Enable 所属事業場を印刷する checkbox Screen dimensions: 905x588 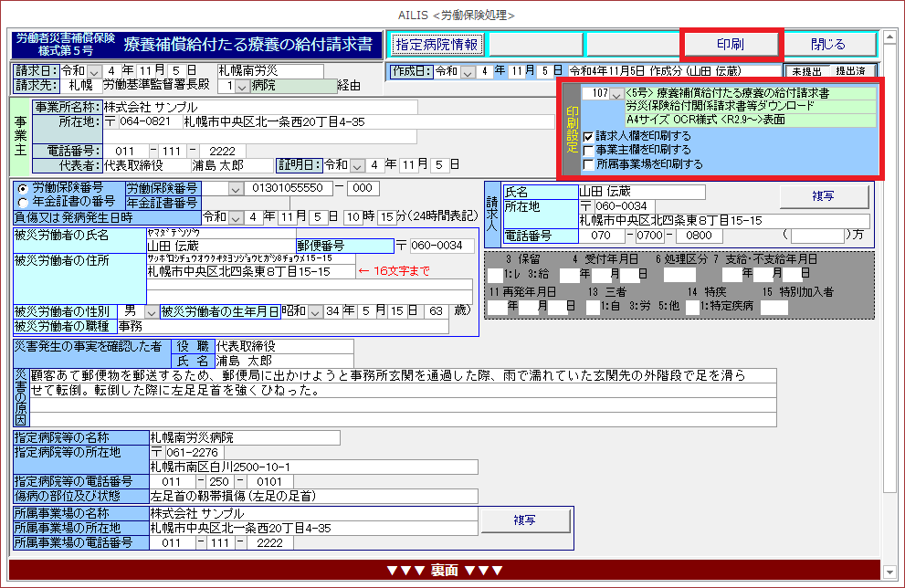(589, 164)
